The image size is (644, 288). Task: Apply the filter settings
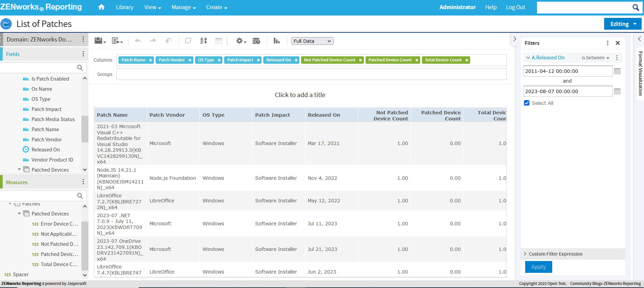point(538,267)
